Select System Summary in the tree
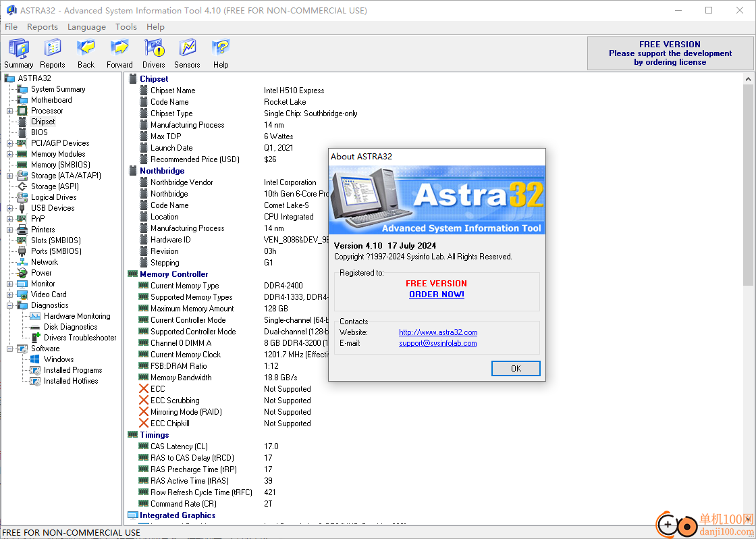This screenshot has height=539, width=756. [58, 89]
